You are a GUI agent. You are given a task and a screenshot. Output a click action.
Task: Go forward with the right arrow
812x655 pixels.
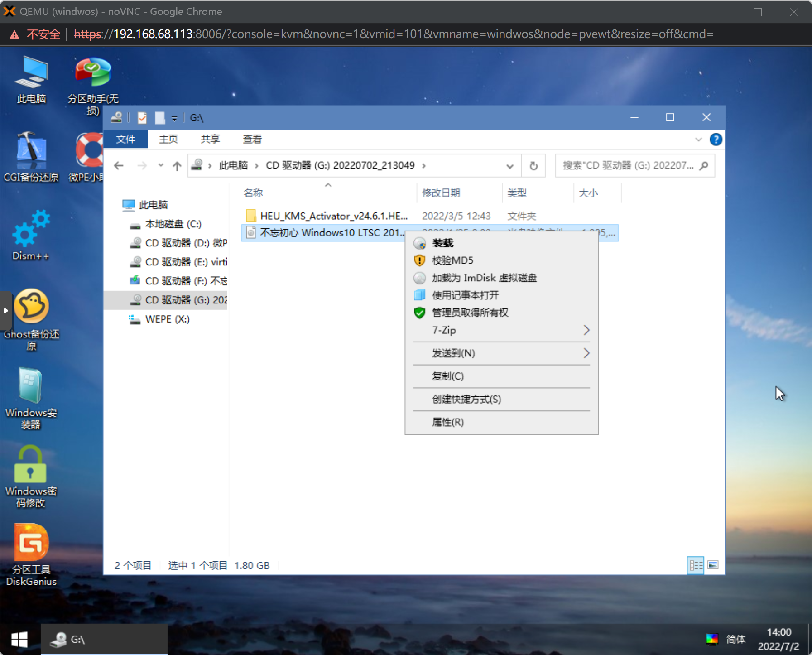click(142, 166)
